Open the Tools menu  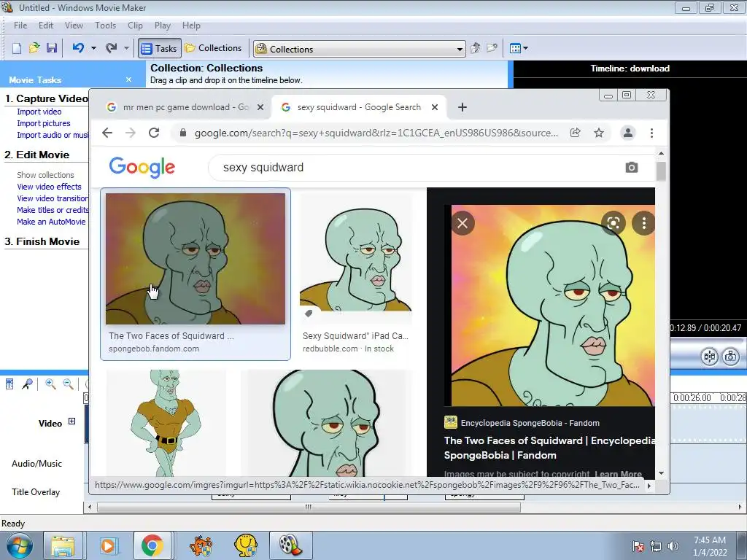click(x=105, y=26)
